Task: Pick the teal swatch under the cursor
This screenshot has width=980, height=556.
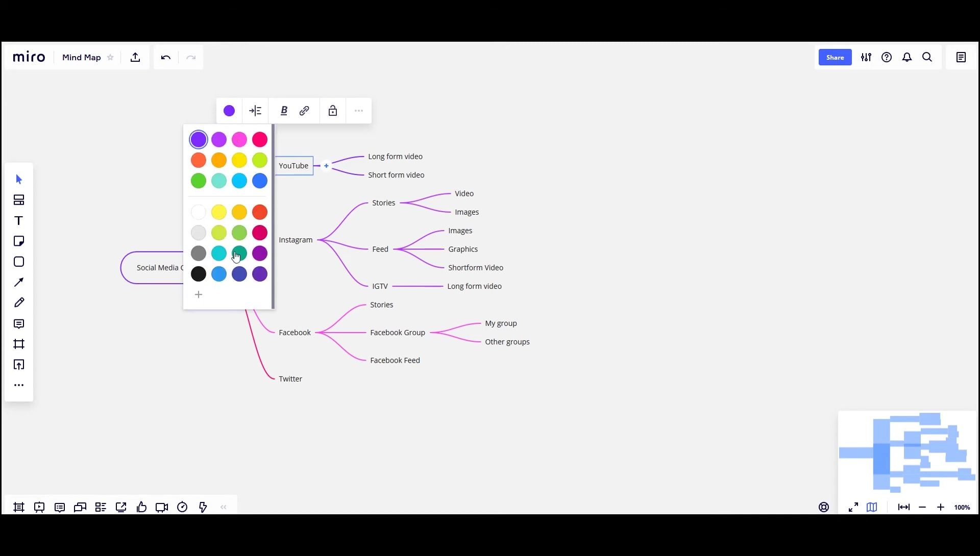Action: coord(239,254)
